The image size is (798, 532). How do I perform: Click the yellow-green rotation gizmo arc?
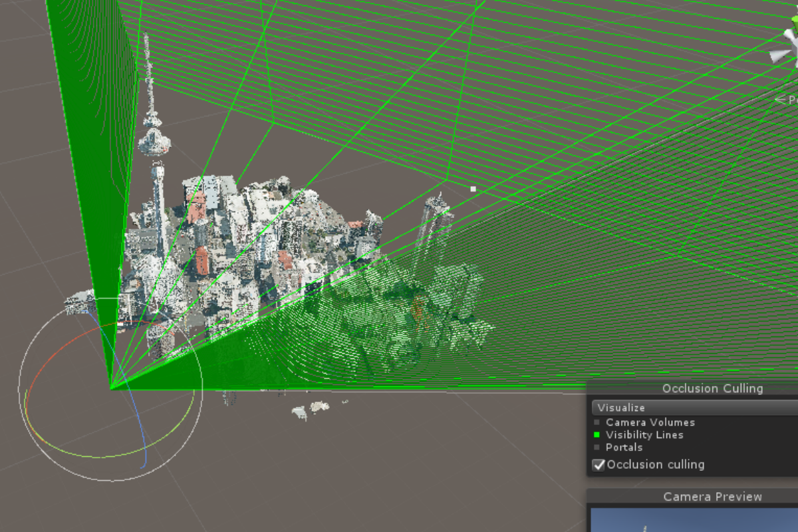[100, 456]
